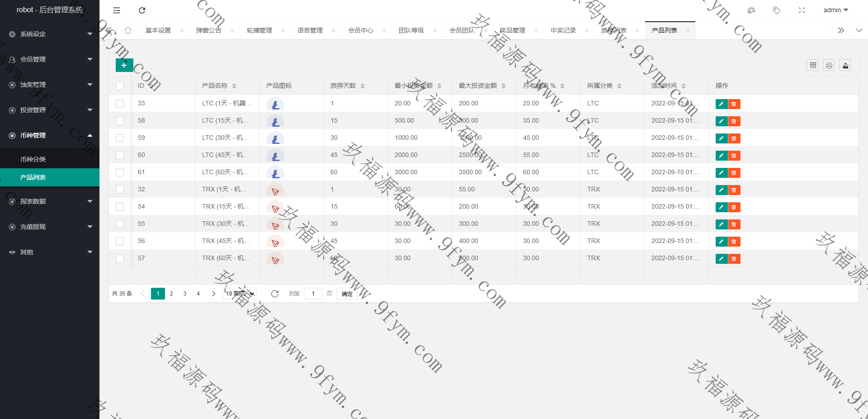Expand the 系统设定 sidebar menu

[x=50, y=34]
